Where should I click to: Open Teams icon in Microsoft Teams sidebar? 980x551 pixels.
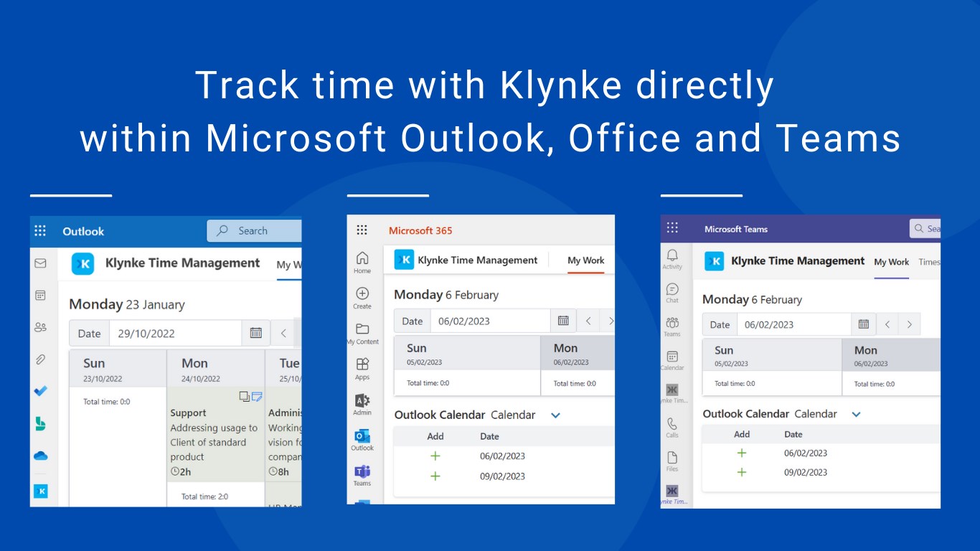click(x=672, y=326)
